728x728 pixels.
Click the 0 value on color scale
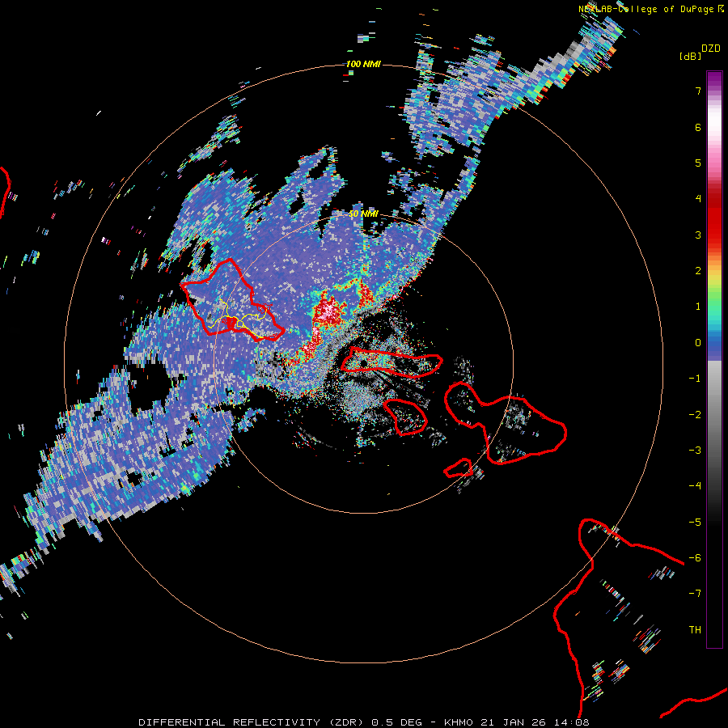coord(698,343)
